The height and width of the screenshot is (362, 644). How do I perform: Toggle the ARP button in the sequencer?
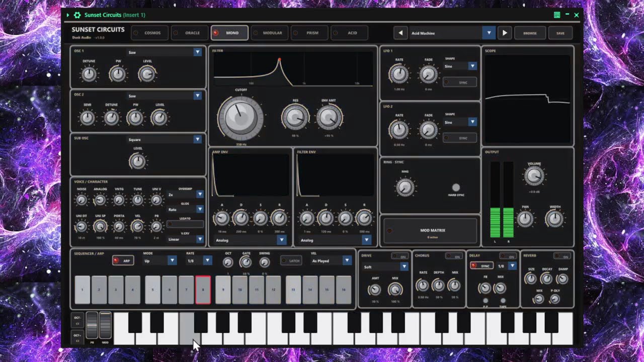tap(123, 260)
